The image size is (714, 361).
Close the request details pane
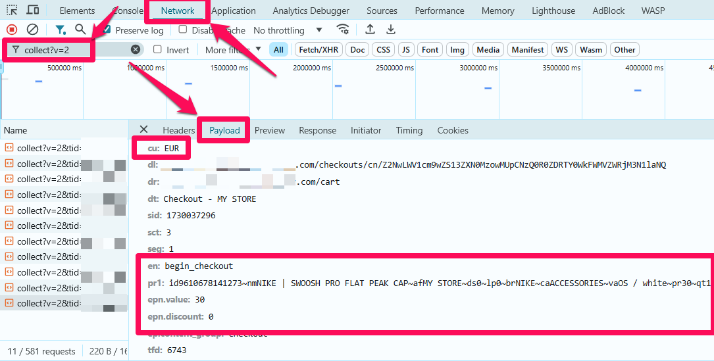[143, 130]
